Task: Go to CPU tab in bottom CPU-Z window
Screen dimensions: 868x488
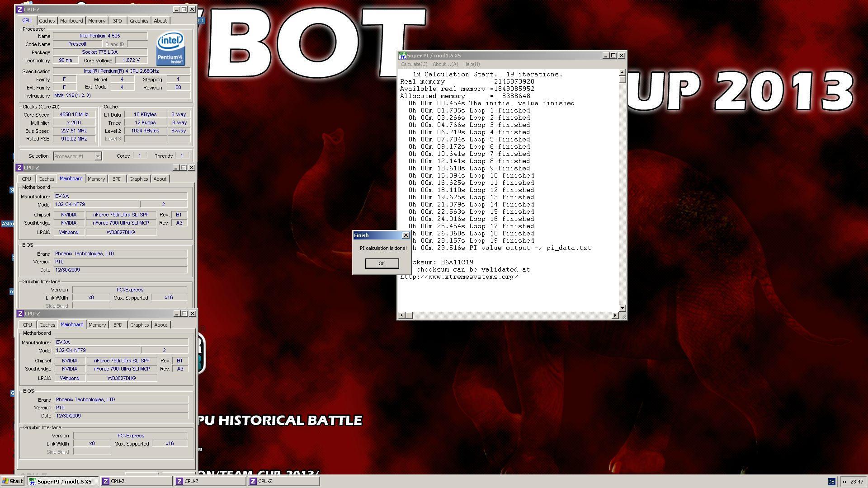Action: (x=27, y=325)
